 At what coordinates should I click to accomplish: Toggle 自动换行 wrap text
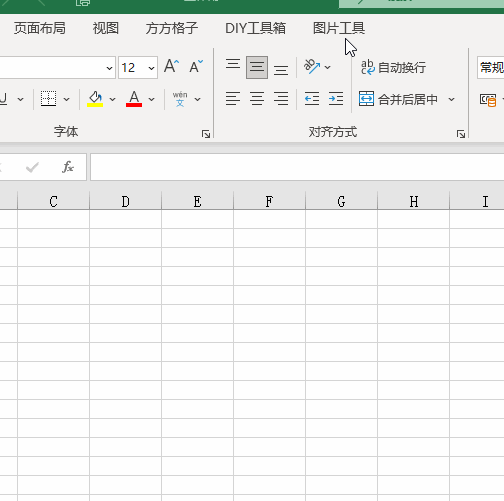[393, 67]
